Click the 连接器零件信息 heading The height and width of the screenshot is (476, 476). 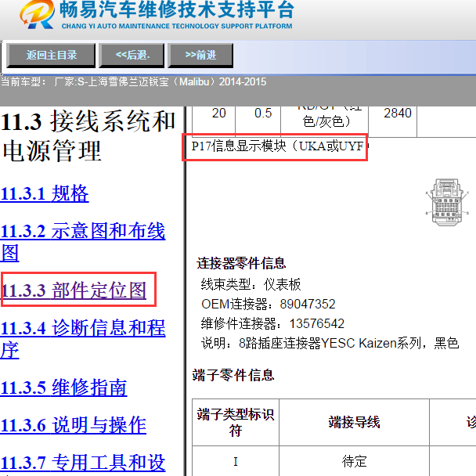(x=241, y=263)
